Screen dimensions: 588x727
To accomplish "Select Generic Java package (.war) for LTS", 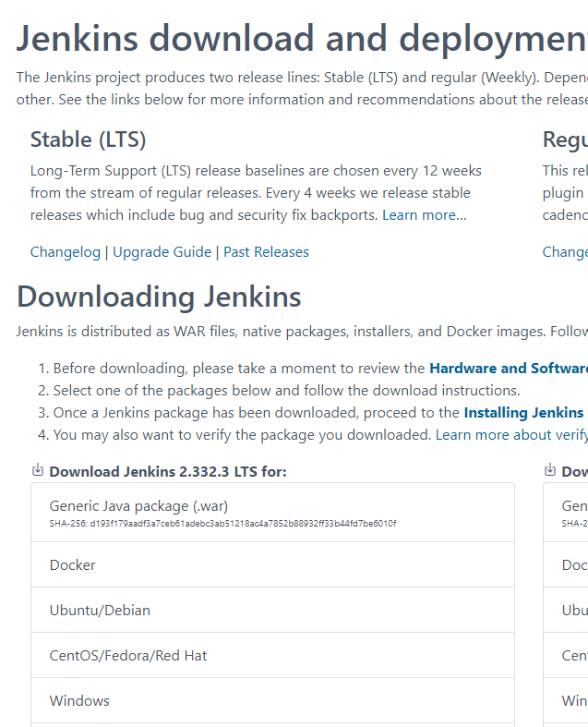I will 138,506.
